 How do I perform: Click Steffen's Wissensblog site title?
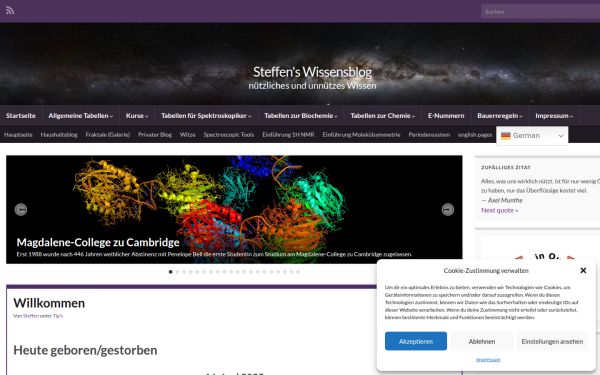[312, 72]
